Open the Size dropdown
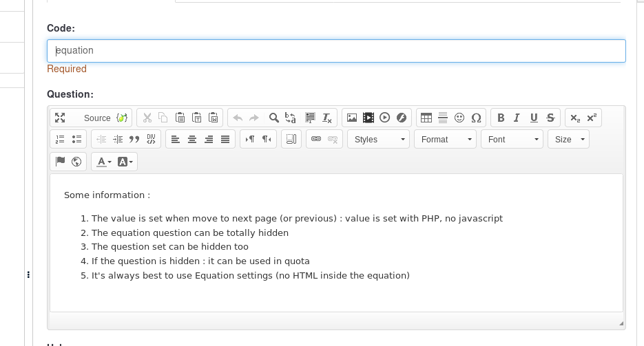The image size is (644, 346). [x=568, y=139]
